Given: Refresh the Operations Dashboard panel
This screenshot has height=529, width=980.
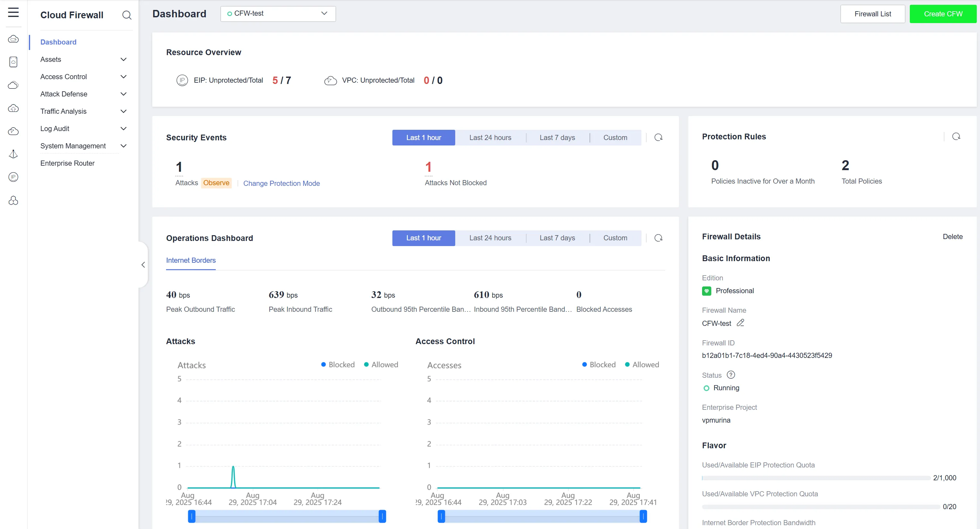Looking at the screenshot, I should tap(658, 238).
